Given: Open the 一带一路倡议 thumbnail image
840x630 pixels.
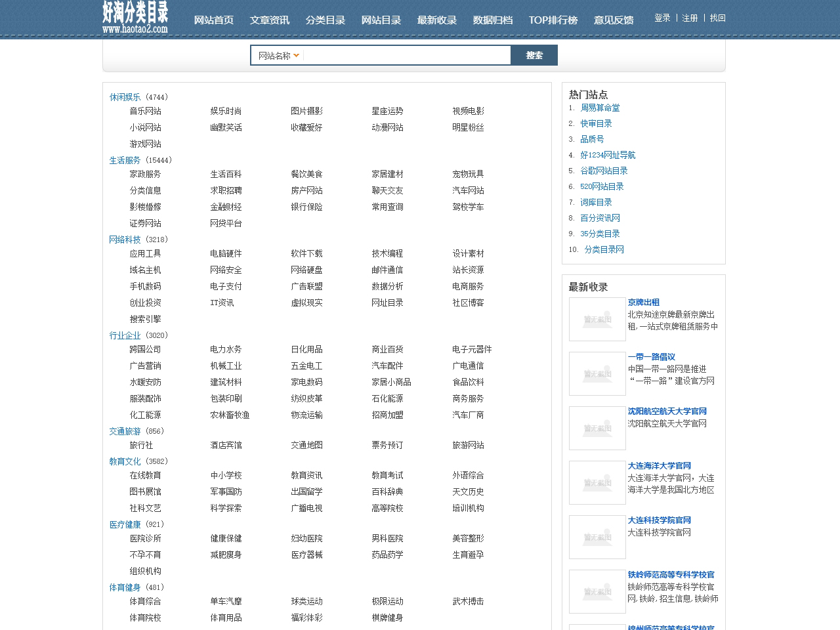Looking at the screenshot, I should click(597, 374).
